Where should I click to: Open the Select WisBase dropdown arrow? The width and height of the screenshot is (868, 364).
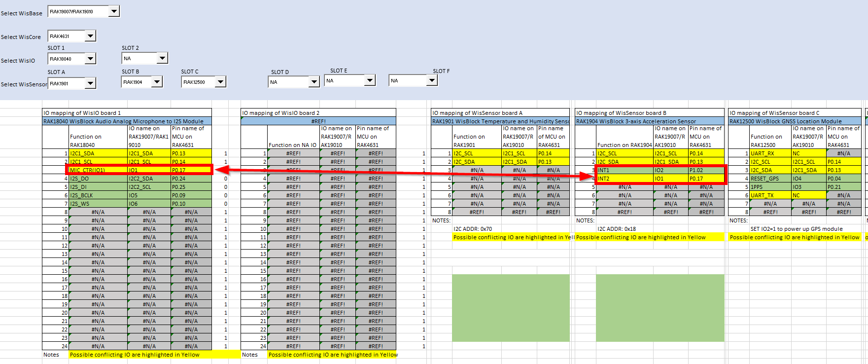coord(114,11)
